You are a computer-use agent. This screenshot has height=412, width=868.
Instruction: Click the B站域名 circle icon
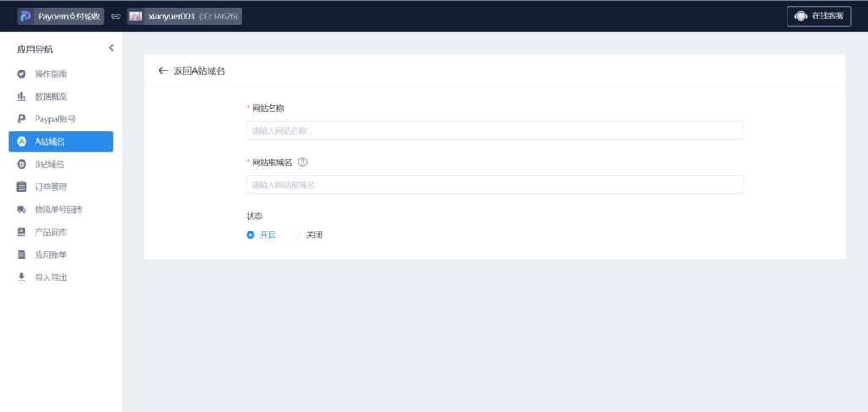tap(21, 164)
